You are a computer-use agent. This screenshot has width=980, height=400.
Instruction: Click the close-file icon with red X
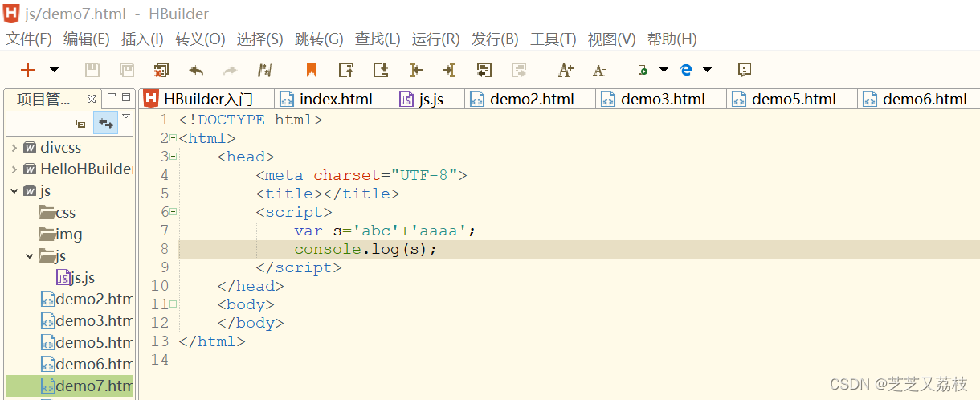tap(161, 70)
